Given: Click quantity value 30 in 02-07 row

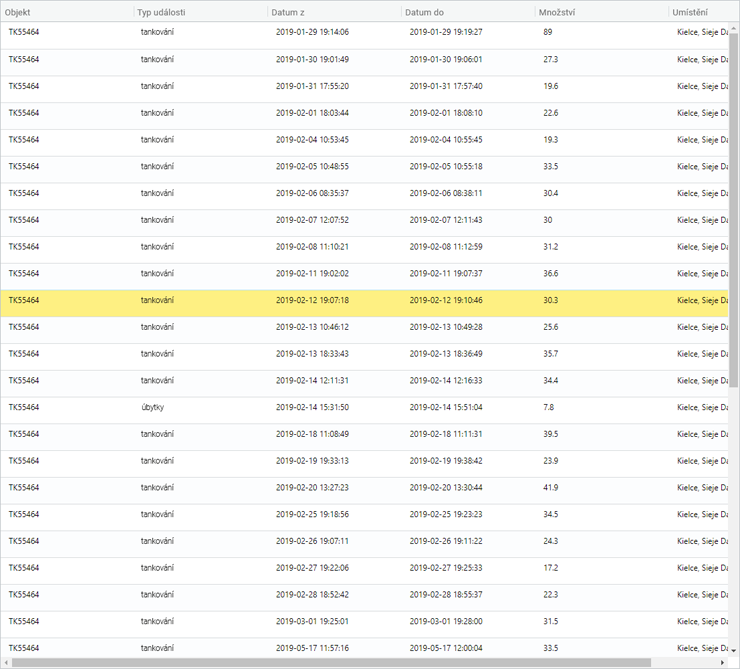Looking at the screenshot, I should (x=547, y=220).
